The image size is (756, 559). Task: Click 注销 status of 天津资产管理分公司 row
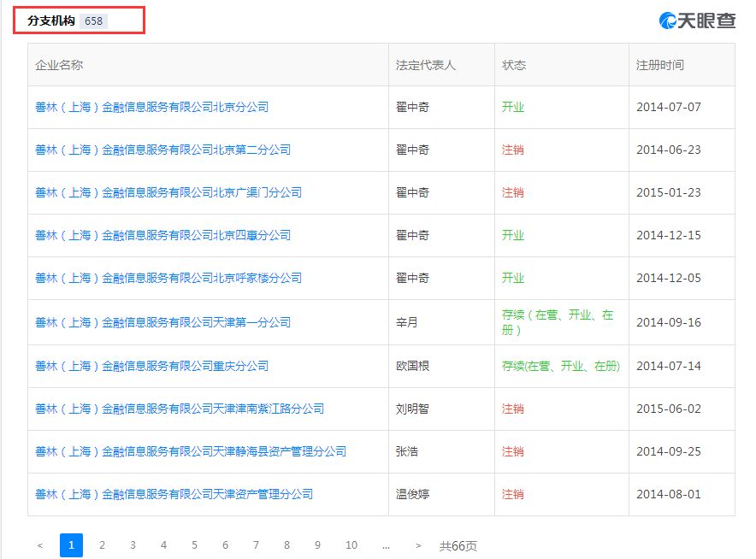pyautogui.click(x=512, y=494)
